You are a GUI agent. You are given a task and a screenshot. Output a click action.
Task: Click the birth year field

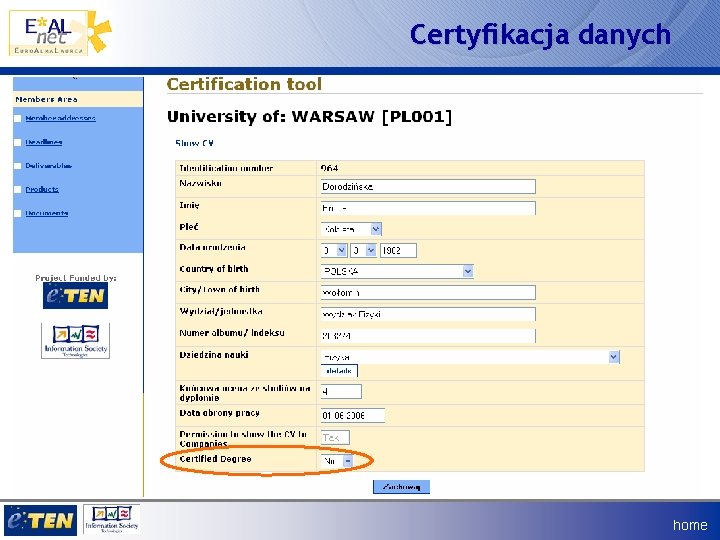point(398,250)
